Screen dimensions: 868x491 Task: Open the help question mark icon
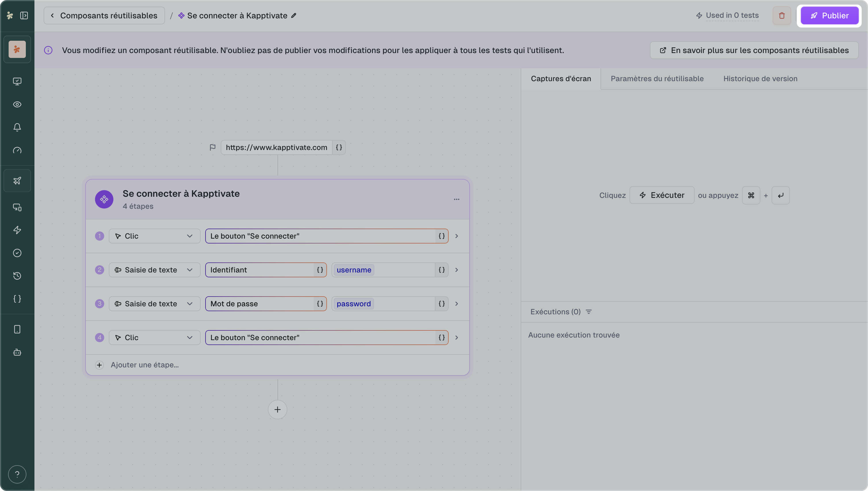click(17, 474)
